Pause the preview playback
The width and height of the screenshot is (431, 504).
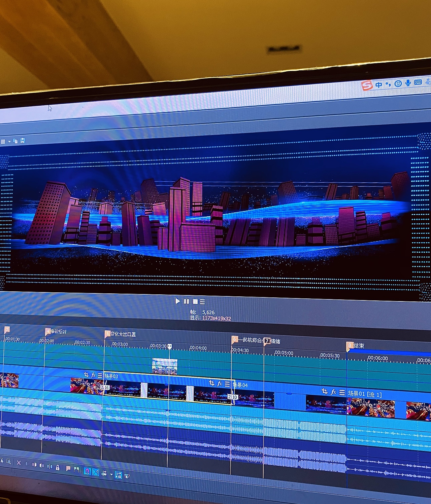click(x=187, y=301)
